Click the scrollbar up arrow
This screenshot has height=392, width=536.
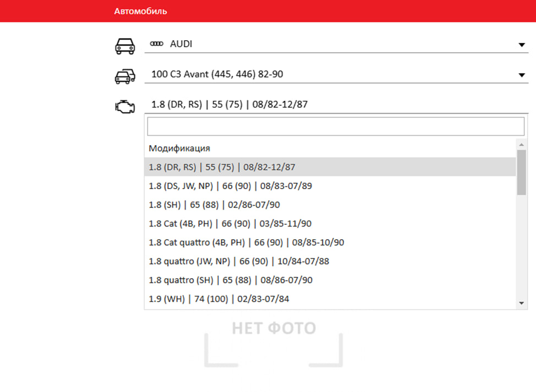[521, 145]
